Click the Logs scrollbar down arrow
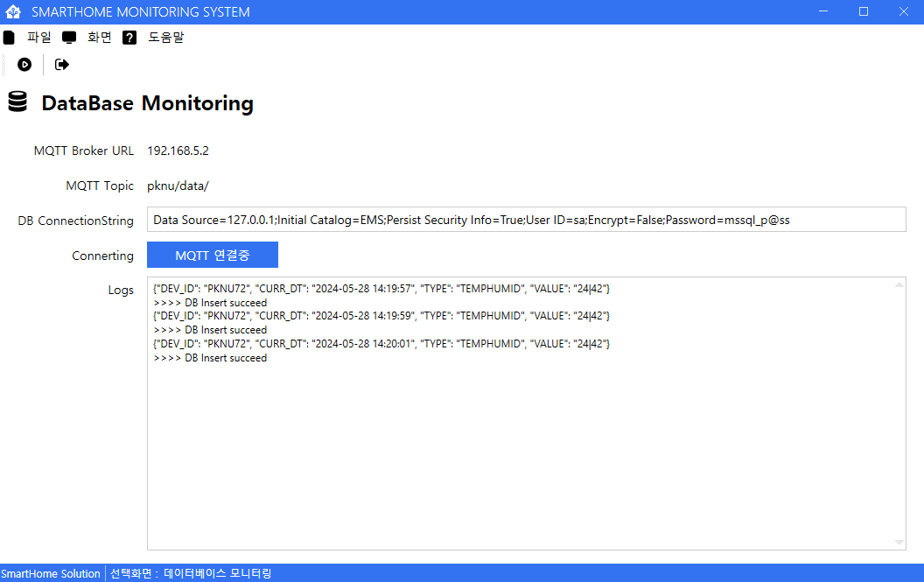Viewport: 924px width, 582px height. tap(899, 542)
